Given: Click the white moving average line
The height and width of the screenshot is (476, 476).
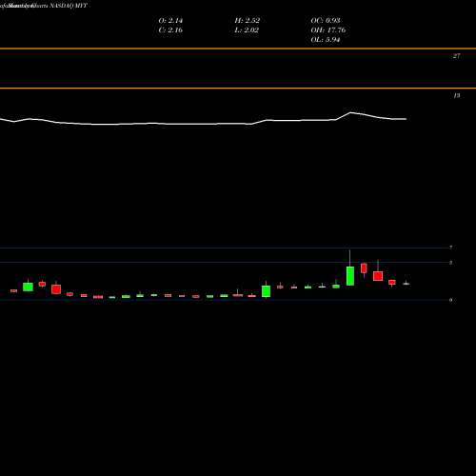Looking at the screenshot, I should pyautogui.click(x=203, y=124).
